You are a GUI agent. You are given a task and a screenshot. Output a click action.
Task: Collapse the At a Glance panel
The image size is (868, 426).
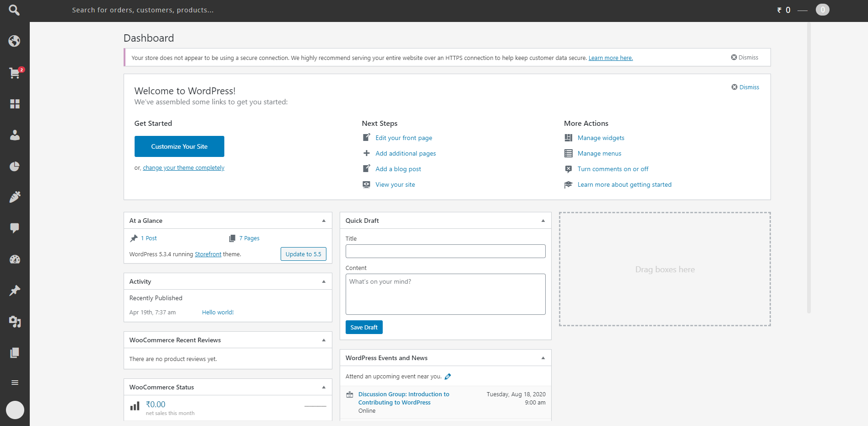324,221
